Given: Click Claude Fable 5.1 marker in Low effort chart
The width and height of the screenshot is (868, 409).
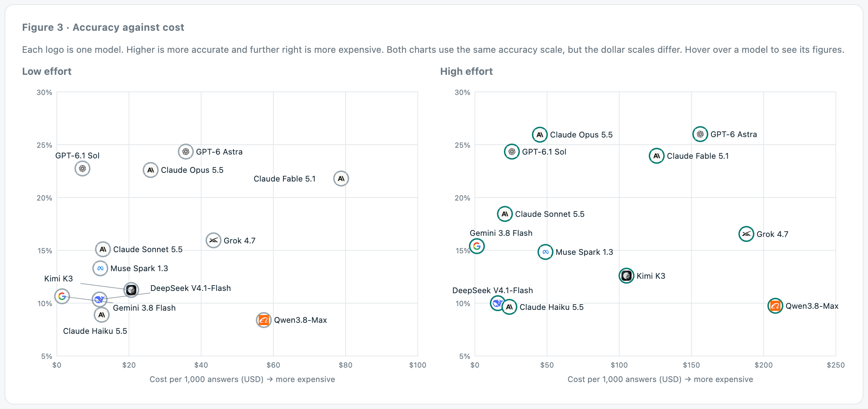Looking at the screenshot, I should (341, 178).
